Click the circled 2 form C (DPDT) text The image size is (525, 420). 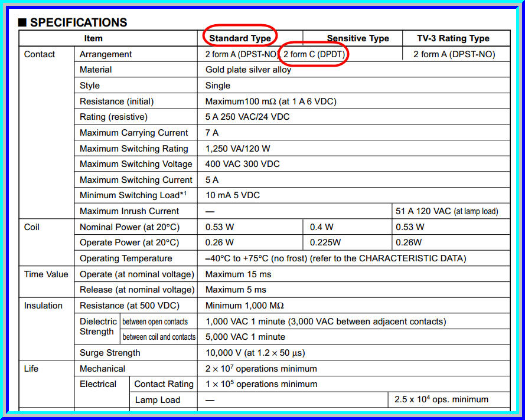point(314,54)
